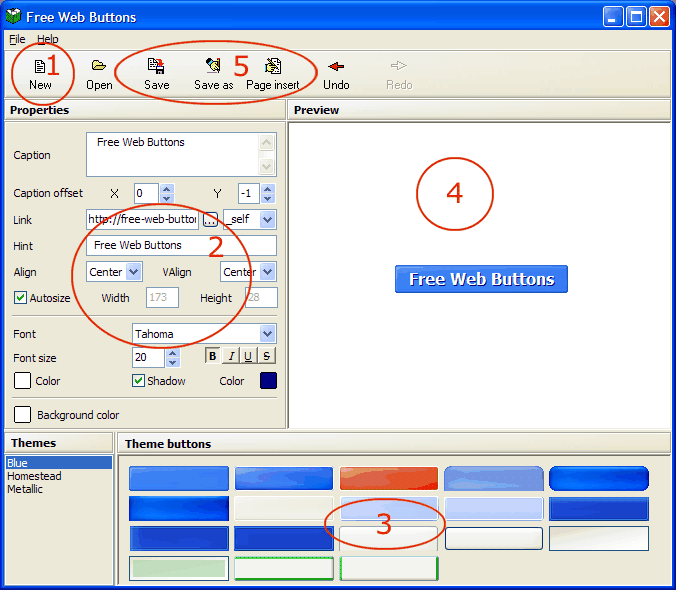Screen dimensions: 676x590
Task: Toggle Italic font style
Action: point(231,356)
